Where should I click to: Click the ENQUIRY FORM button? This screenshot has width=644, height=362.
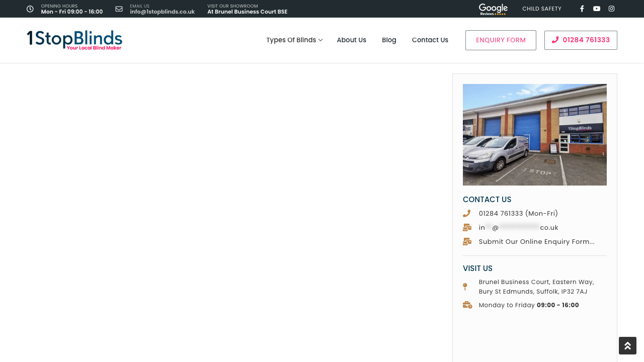point(501,40)
